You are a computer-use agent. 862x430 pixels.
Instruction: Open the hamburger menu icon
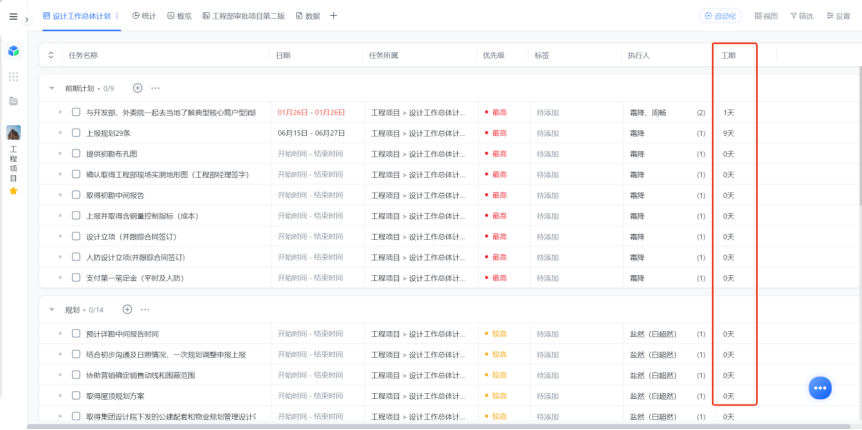(13, 16)
